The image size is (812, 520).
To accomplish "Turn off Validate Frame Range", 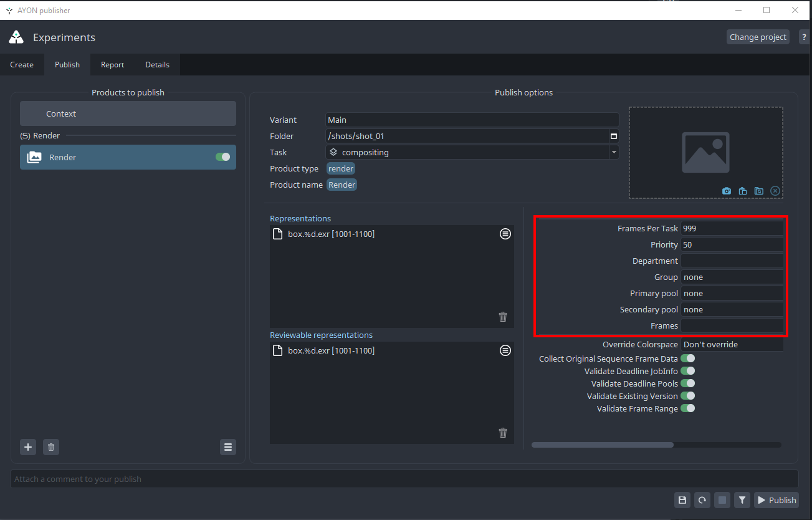I will (x=687, y=408).
